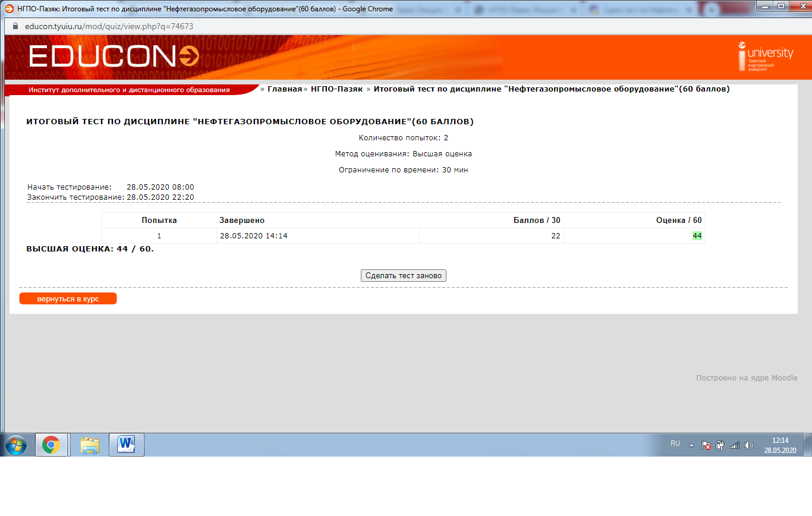Viewport: 812px width, 516px height.
Task: Open the Windows Start menu orb
Action: [x=16, y=445]
